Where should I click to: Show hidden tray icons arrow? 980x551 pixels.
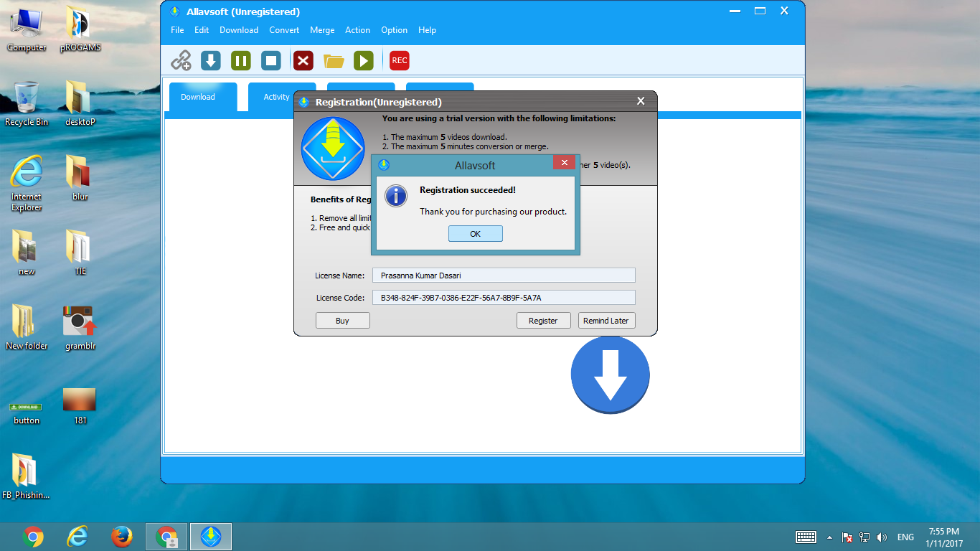pos(830,537)
